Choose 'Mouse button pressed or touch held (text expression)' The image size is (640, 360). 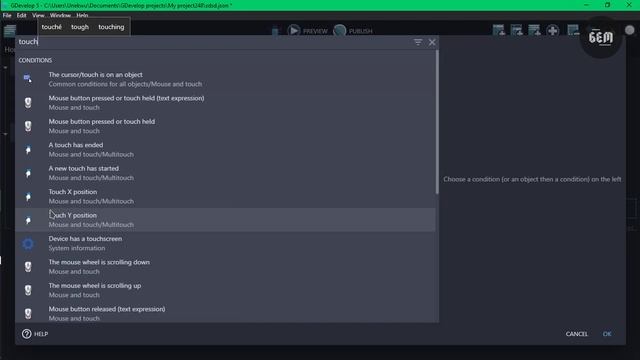225,102
